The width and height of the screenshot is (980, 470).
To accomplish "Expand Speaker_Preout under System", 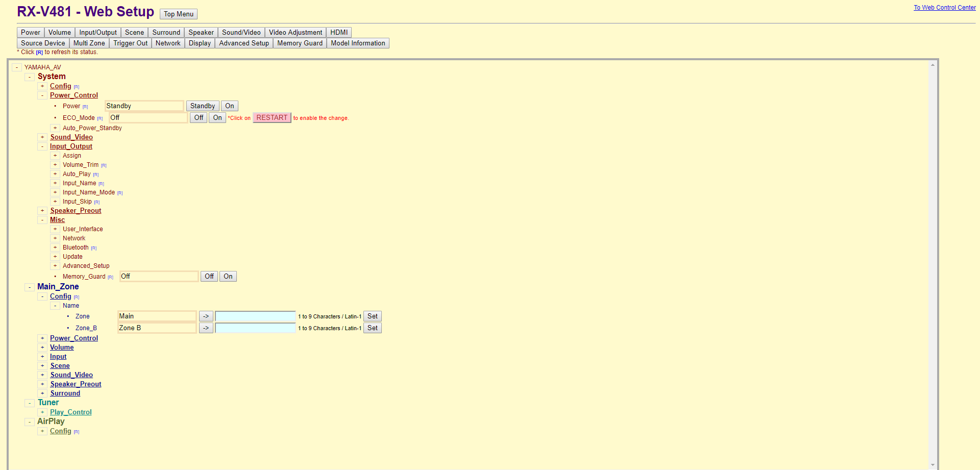I will [42, 211].
